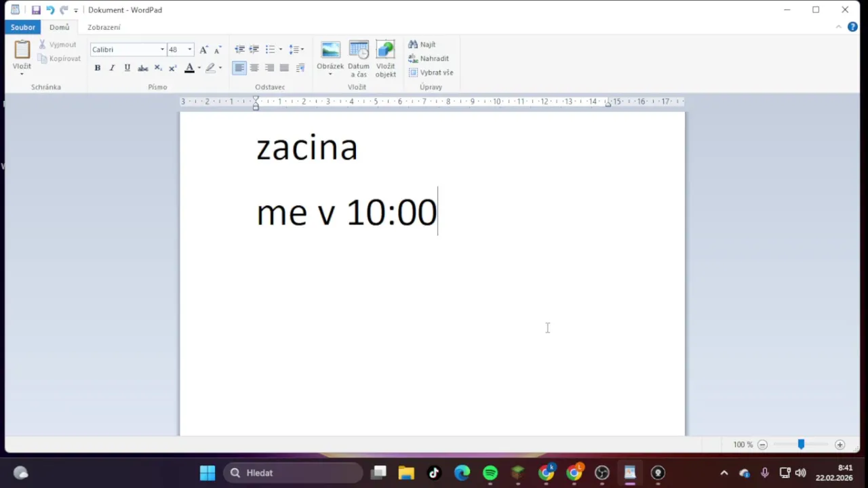Align text to the left
868x488 pixels.
click(239, 68)
